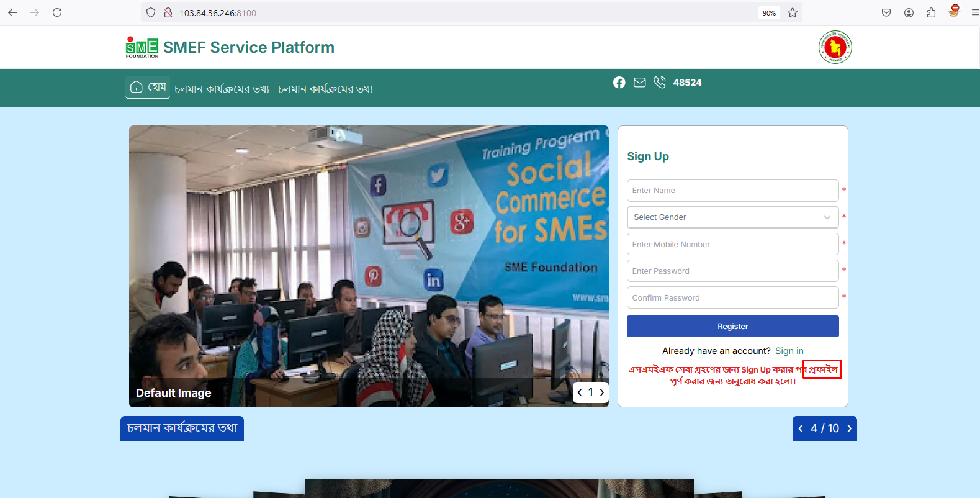Bookmark this page with the star icon
This screenshot has height=498, width=980.
(x=793, y=12)
